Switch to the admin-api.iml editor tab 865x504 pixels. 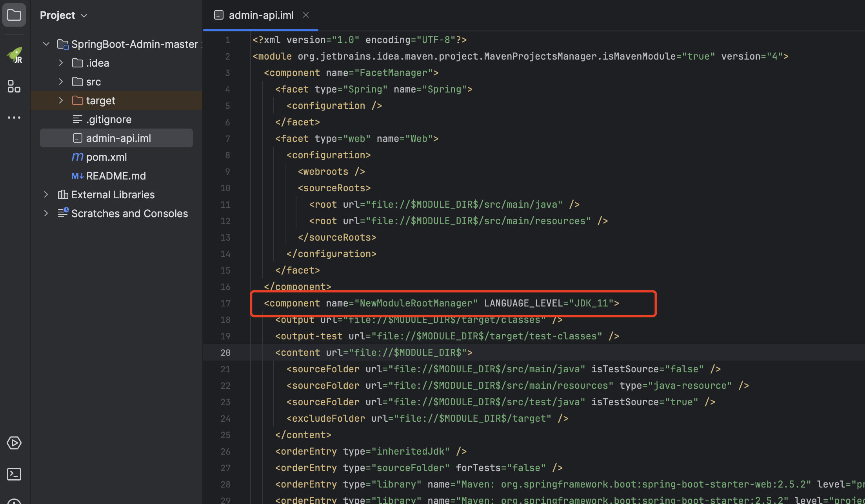(261, 15)
